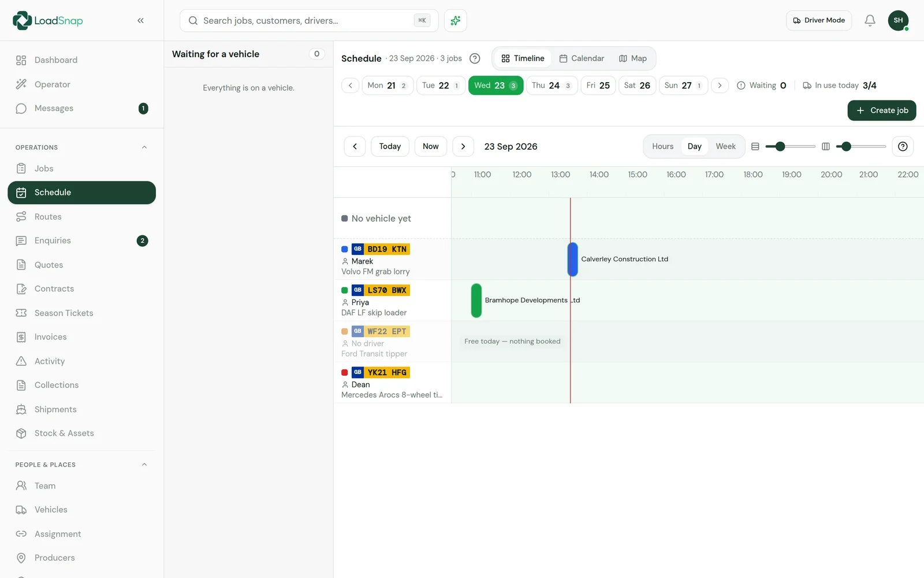
Task: Collapse the OPERATIONS section
Action: [x=144, y=147]
